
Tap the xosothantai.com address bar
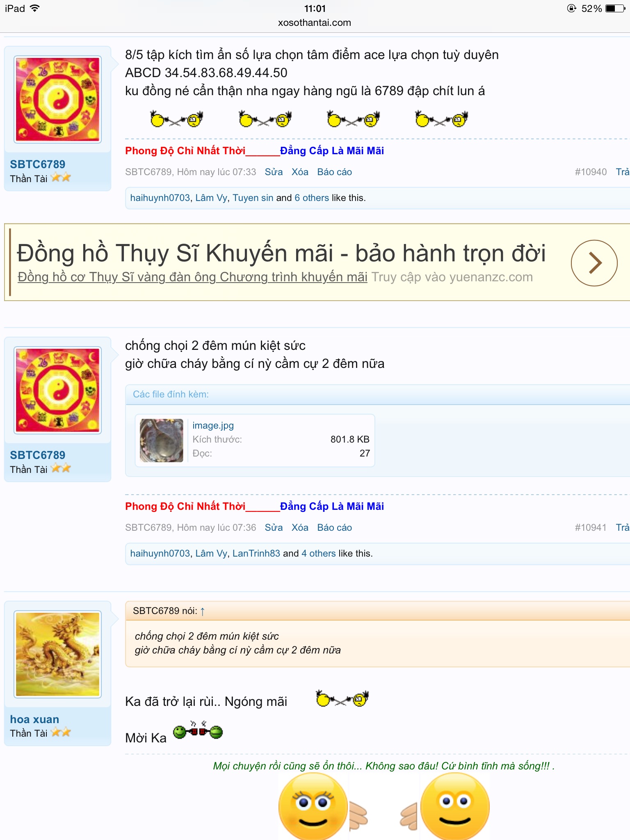tap(315, 23)
